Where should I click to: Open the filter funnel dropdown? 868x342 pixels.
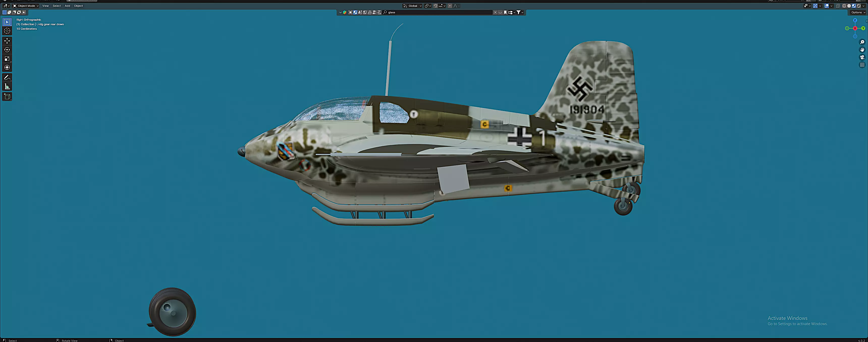520,12
